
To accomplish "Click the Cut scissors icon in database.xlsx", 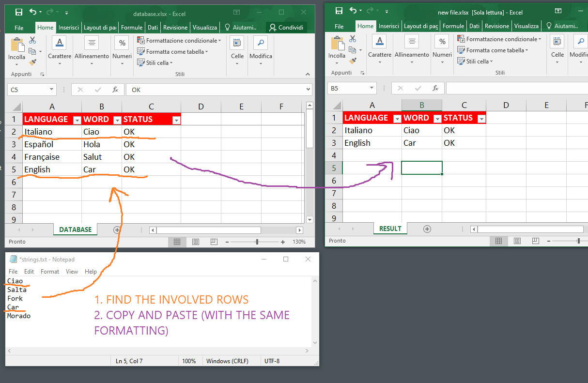I will click(32, 40).
